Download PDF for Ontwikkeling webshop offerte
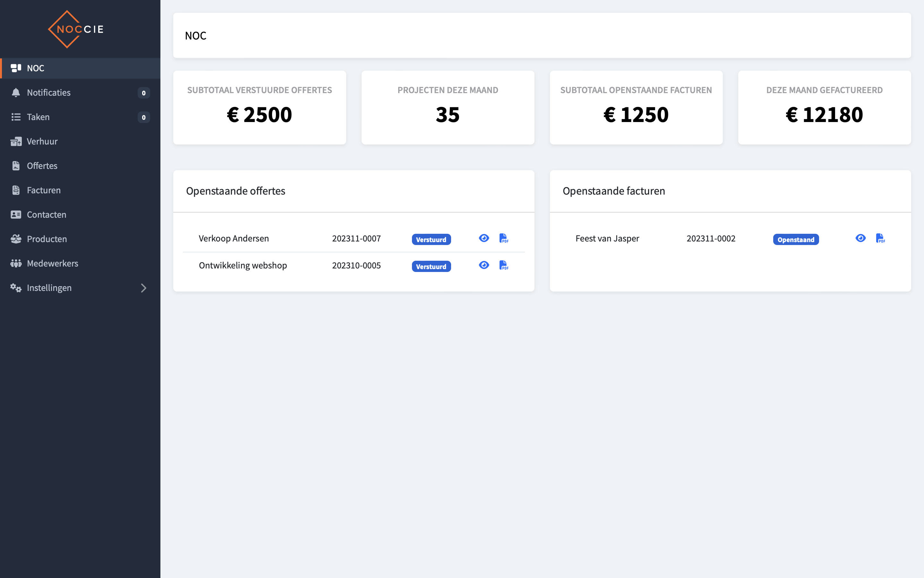The height and width of the screenshot is (578, 924). tap(504, 265)
